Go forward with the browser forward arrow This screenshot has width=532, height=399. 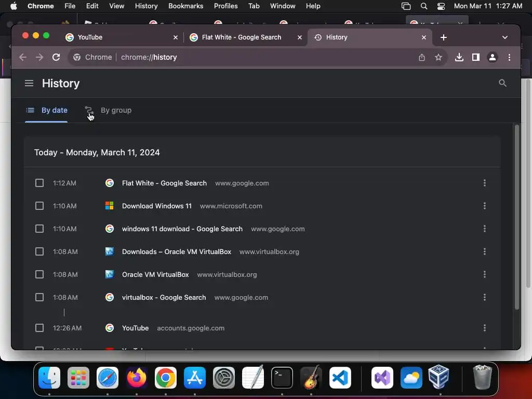click(x=39, y=57)
